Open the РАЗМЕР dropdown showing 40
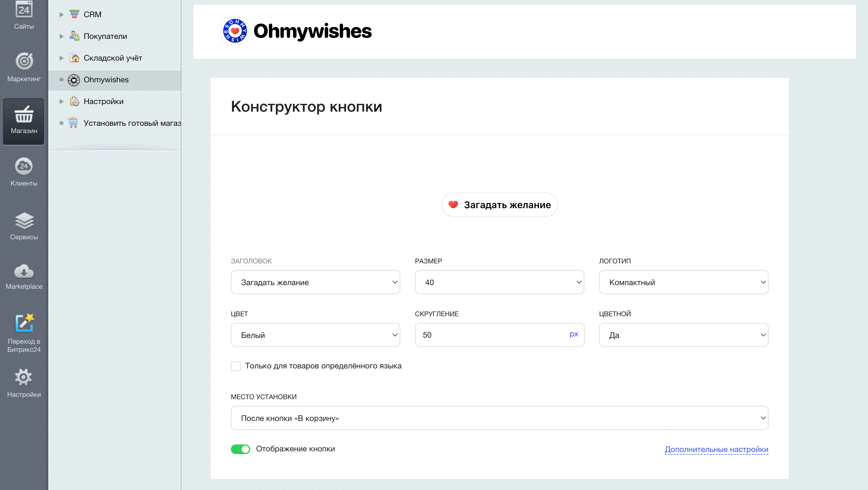The width and height of the screenshot is (868, 490). click(499, 282)
